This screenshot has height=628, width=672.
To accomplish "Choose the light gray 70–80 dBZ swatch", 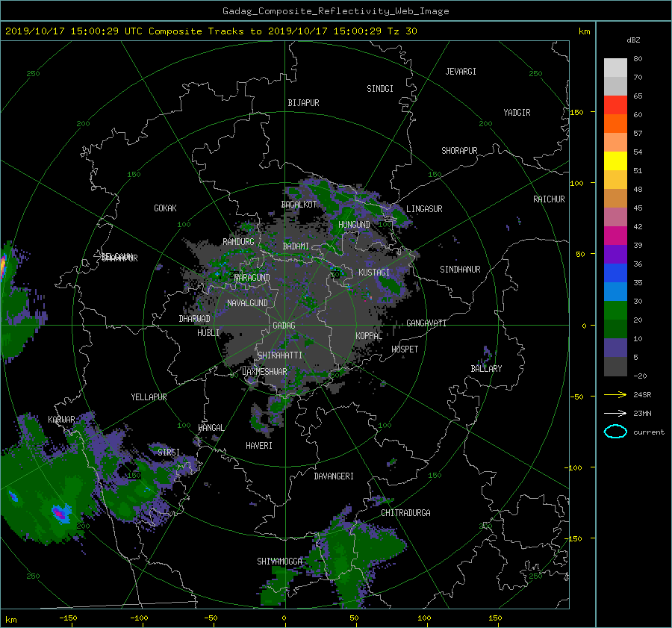I will [x=615, y=68].
